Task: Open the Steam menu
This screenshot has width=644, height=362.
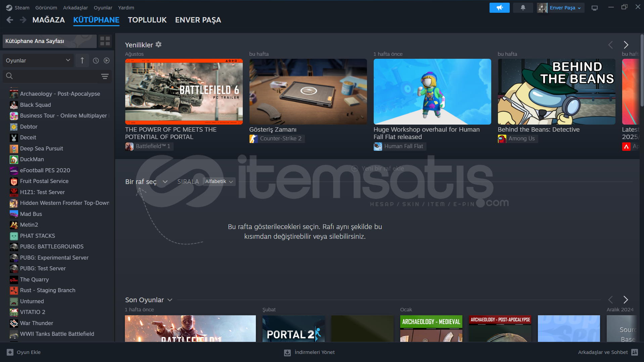Action: click(22, 7)
